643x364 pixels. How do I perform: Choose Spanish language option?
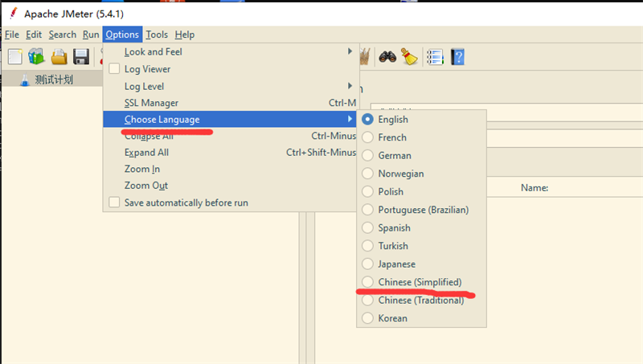pyautogui.click(x=421, y=227)
